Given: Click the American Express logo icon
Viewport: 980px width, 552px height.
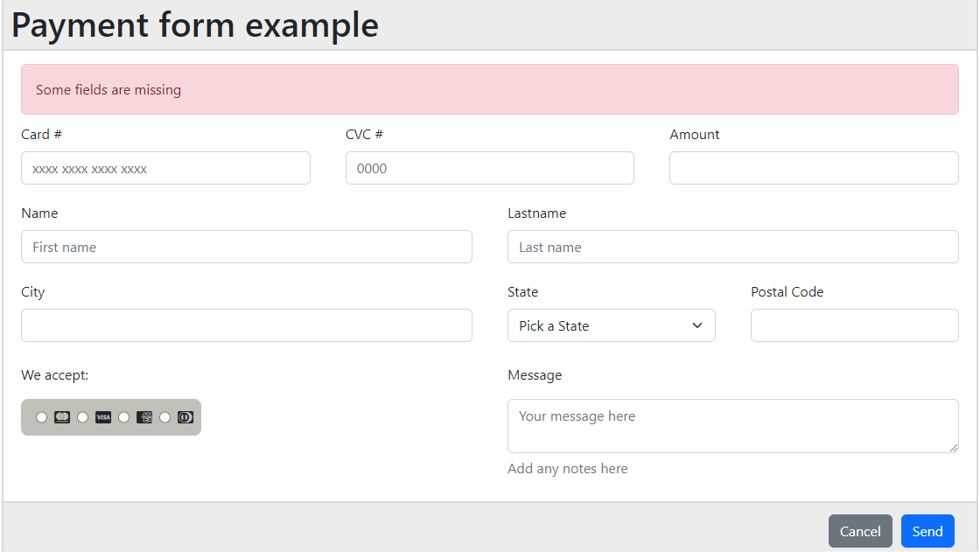Looking at the screenshot, I should click(x=144, y=417).
